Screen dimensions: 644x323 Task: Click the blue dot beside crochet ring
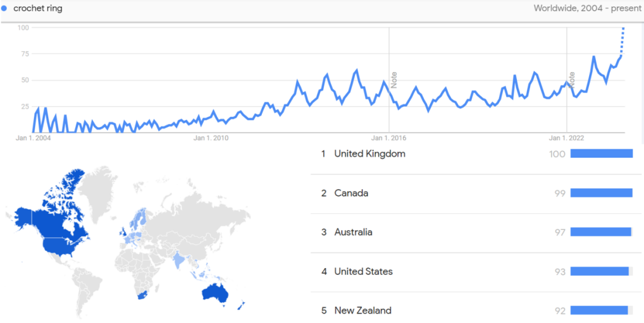4,8
